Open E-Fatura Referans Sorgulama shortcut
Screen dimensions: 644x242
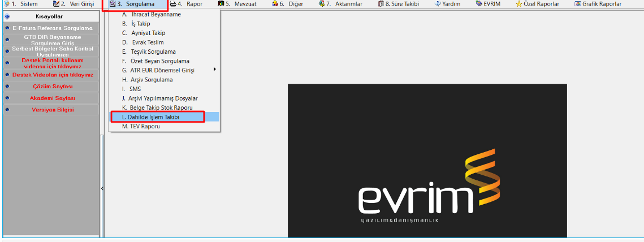coord(52,28)
